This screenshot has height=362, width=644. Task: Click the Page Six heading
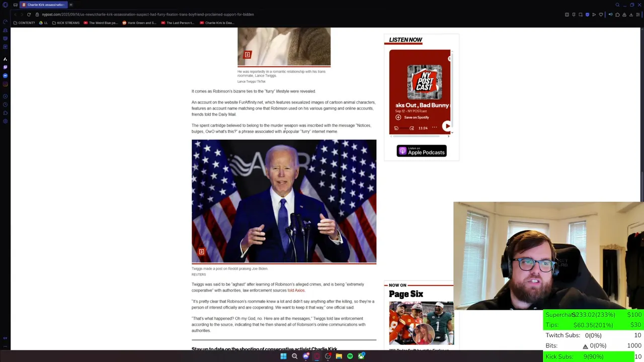click(406, 294)
